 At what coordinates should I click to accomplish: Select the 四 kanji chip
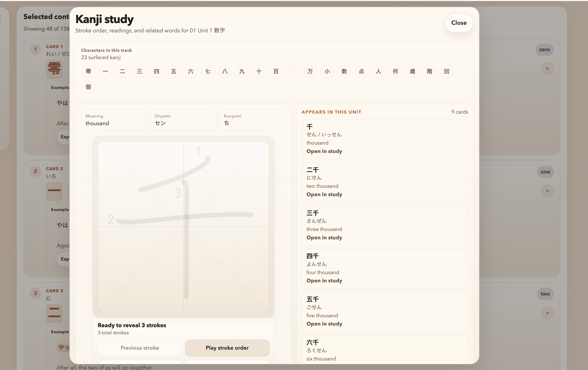(157, 71)
